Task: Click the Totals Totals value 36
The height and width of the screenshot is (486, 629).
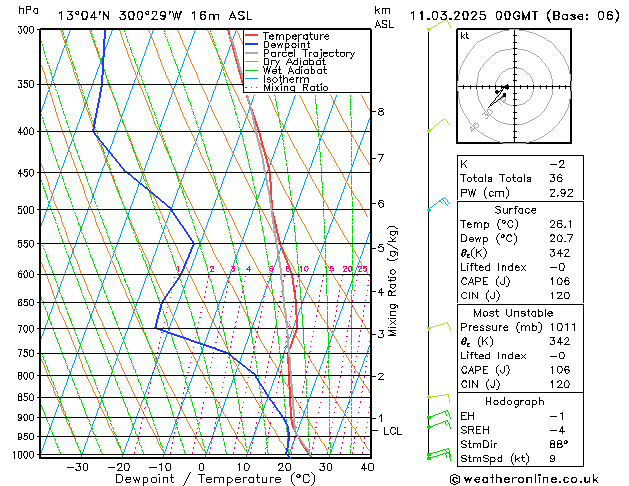Action: 556,178
